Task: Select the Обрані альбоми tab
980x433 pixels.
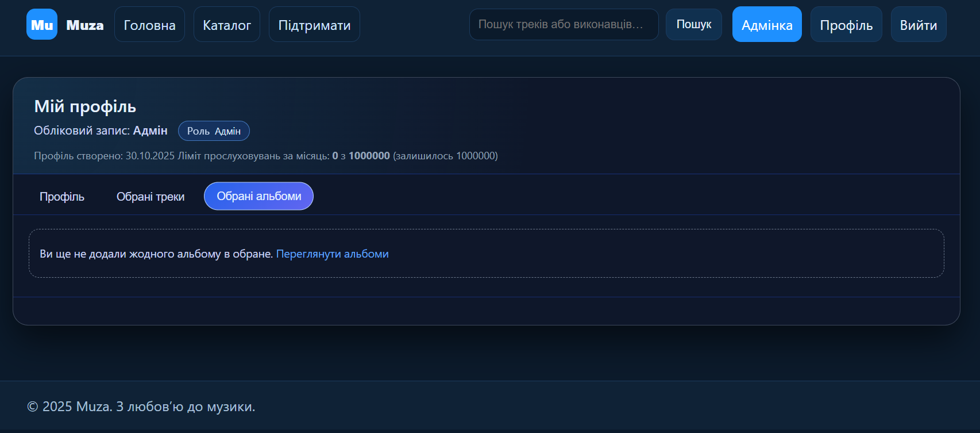Action: [258, 197]
